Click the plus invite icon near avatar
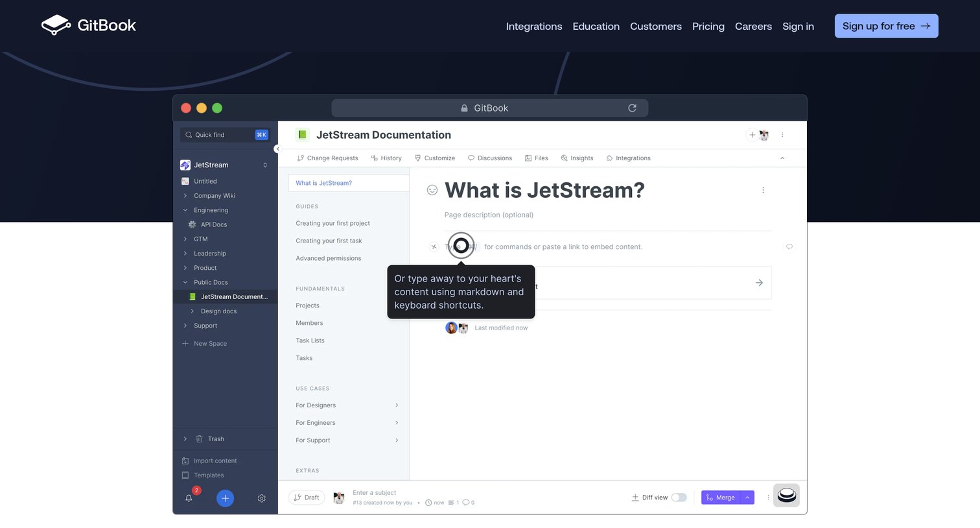Image resolution: width=980 pixels, height=528 pixels. (x=752, y=135)
